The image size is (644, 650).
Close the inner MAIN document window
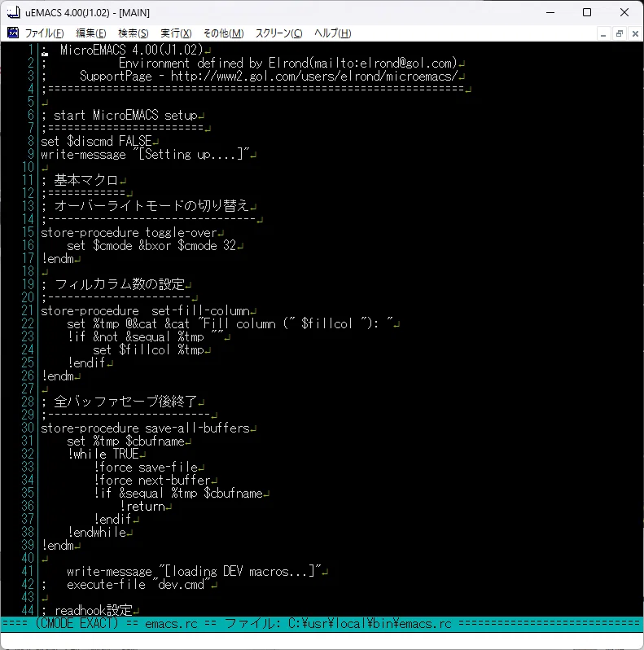click(635, 33)
